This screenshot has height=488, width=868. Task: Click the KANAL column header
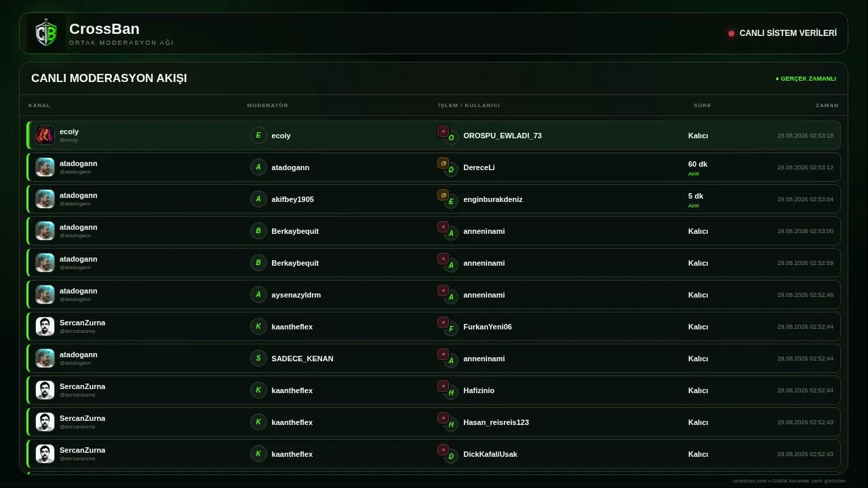[x=39, y=105]
